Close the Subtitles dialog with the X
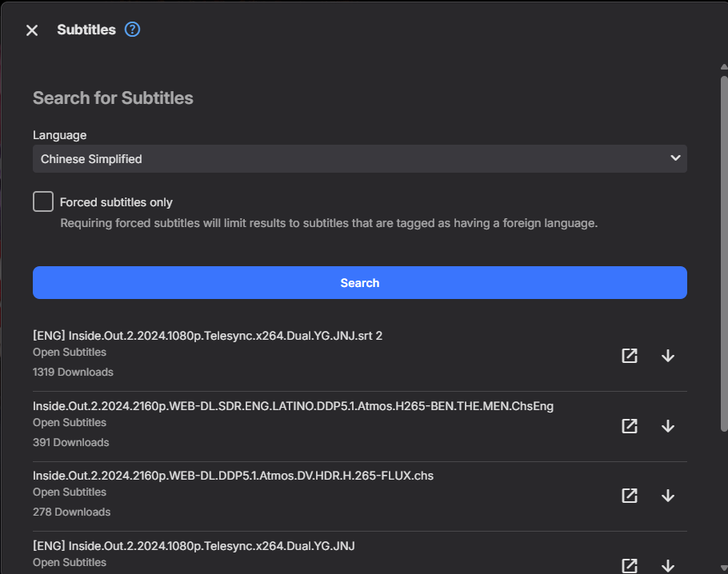This screenshot has height=574, width=728. [32, 30]
